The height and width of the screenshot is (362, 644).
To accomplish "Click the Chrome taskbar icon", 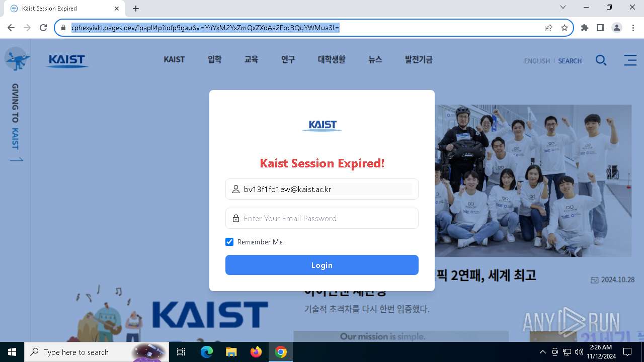I will 281,352.
